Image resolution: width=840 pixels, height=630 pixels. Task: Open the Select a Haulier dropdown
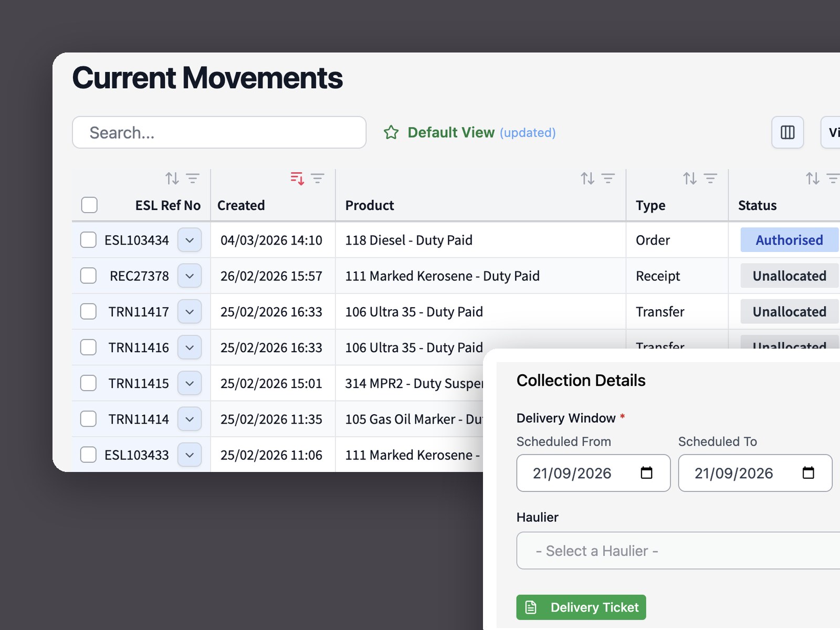tap(678, 551)
